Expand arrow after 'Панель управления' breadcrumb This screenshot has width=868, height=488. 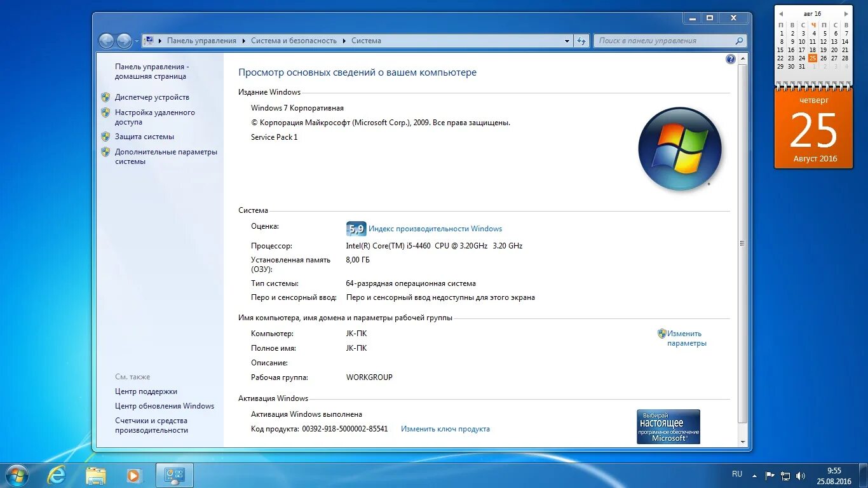coord(243,41)
